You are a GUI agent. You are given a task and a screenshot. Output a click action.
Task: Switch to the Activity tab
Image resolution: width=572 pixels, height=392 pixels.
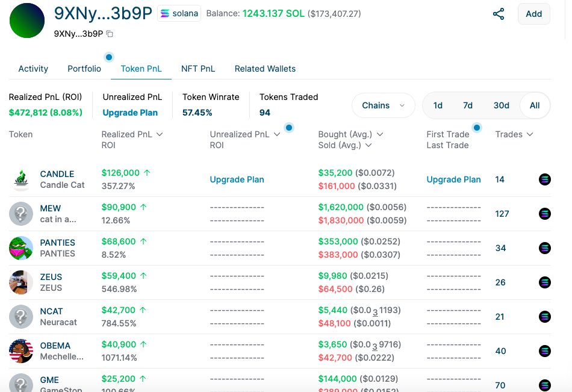(33, 69)
